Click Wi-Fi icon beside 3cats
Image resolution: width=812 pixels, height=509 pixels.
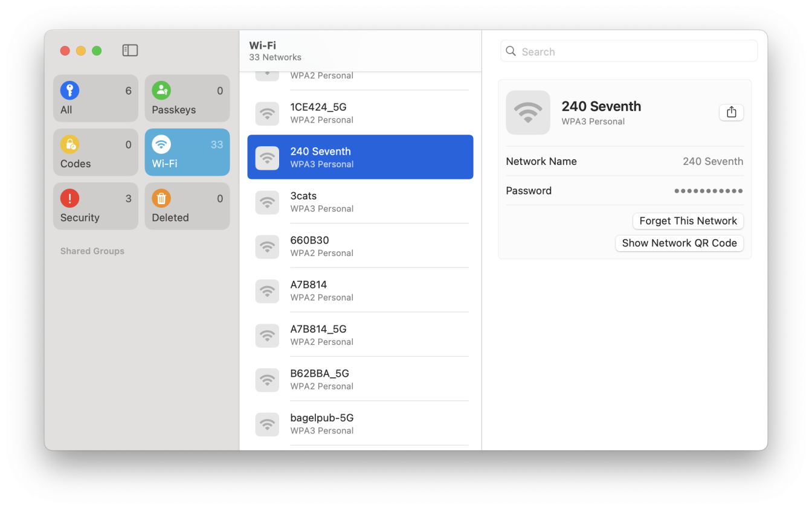click(x=267, y=202)
